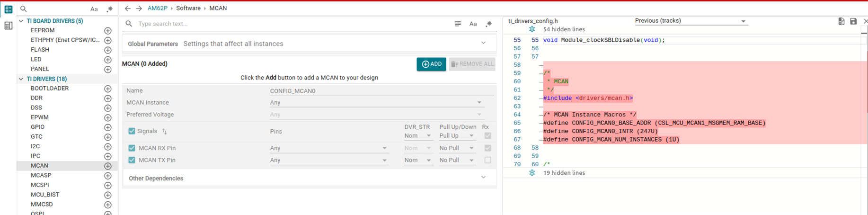Click add icon next to ETHPHY driver
868x215 pixels.
(x=108, y=40)
